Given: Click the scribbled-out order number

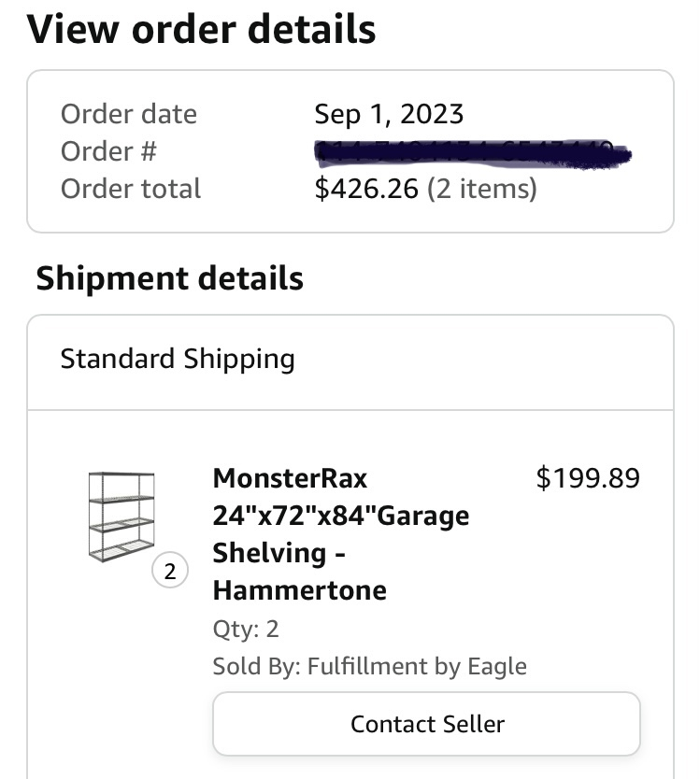Looking at the screenshot, I should (x=472, y=154).
